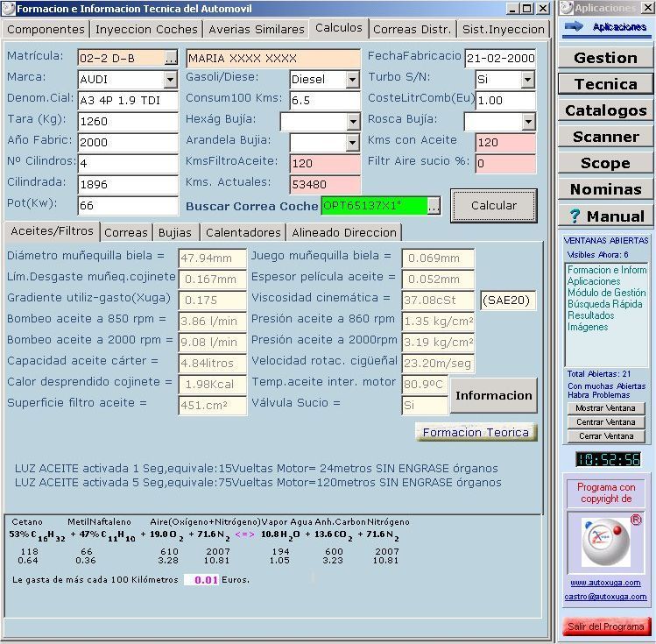Open the www.autoxuga.com link
This screenshot has height=644, width=656.
tap(605, 583)
